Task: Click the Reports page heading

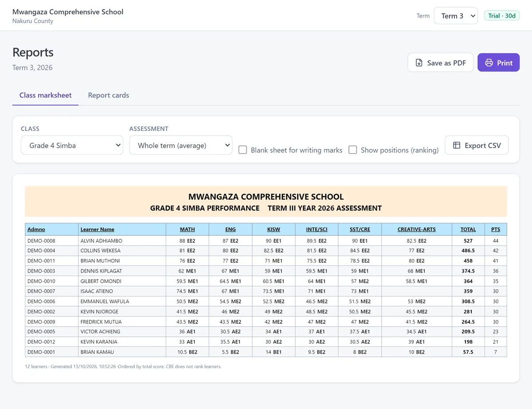Action: click(33, 52)
